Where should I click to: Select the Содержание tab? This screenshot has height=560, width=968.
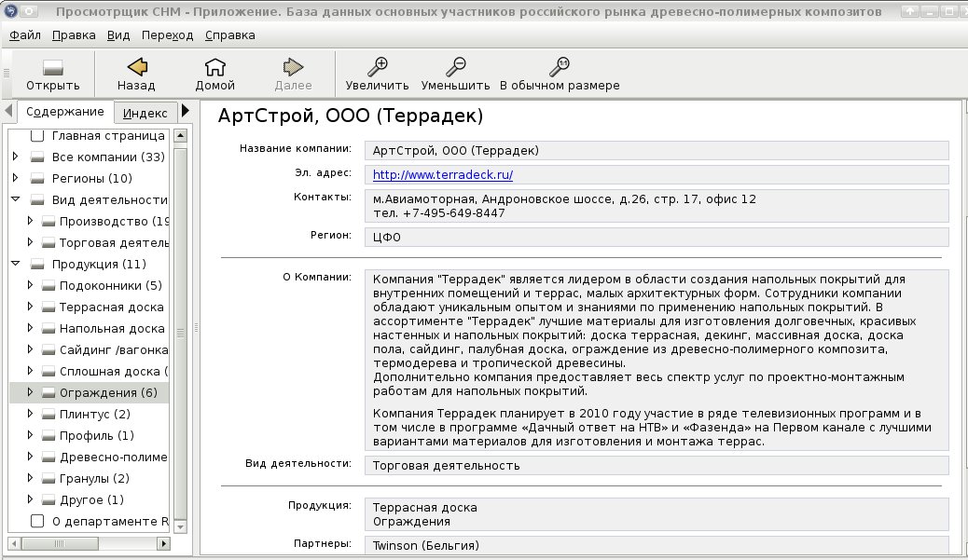(65, 112)
